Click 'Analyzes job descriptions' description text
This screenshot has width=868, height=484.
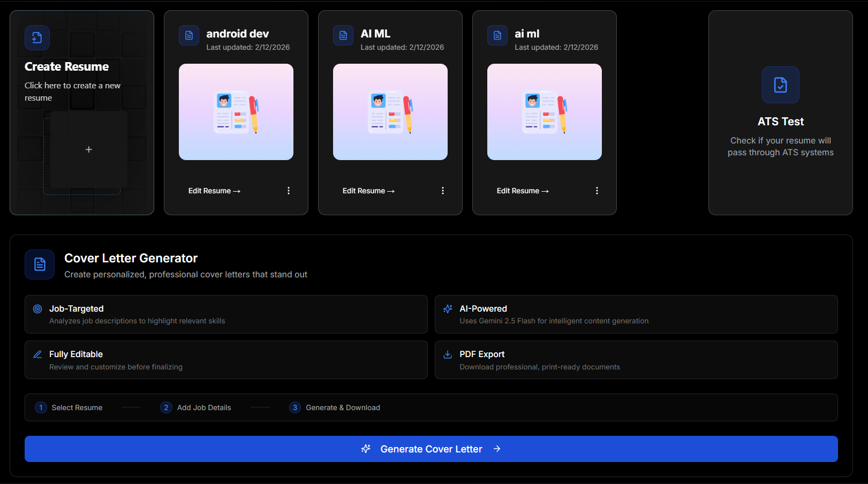(x=137, y=321)
